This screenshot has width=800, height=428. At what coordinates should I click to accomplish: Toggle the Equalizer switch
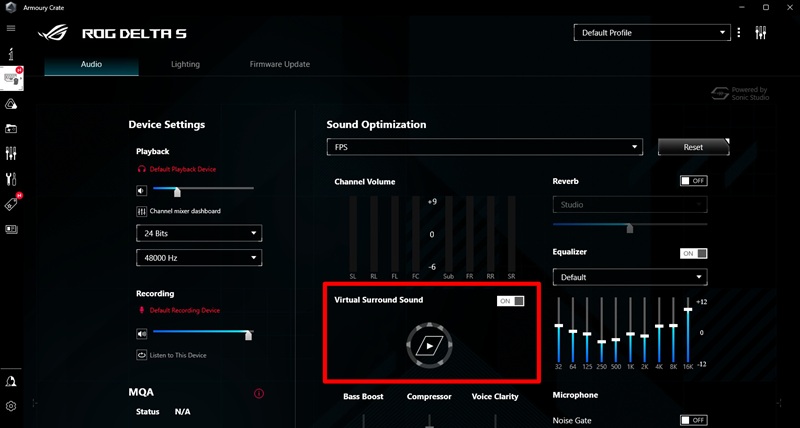point(693,254)
